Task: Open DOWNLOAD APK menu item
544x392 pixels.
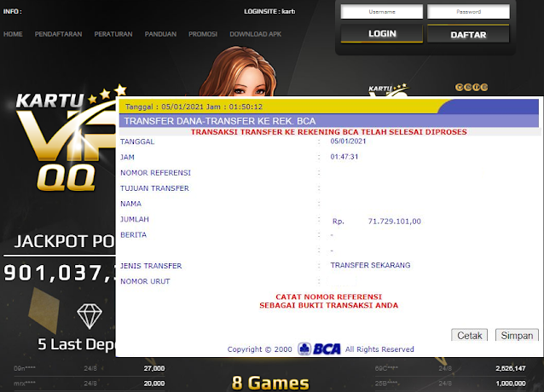Action: [x=255, y=34]
